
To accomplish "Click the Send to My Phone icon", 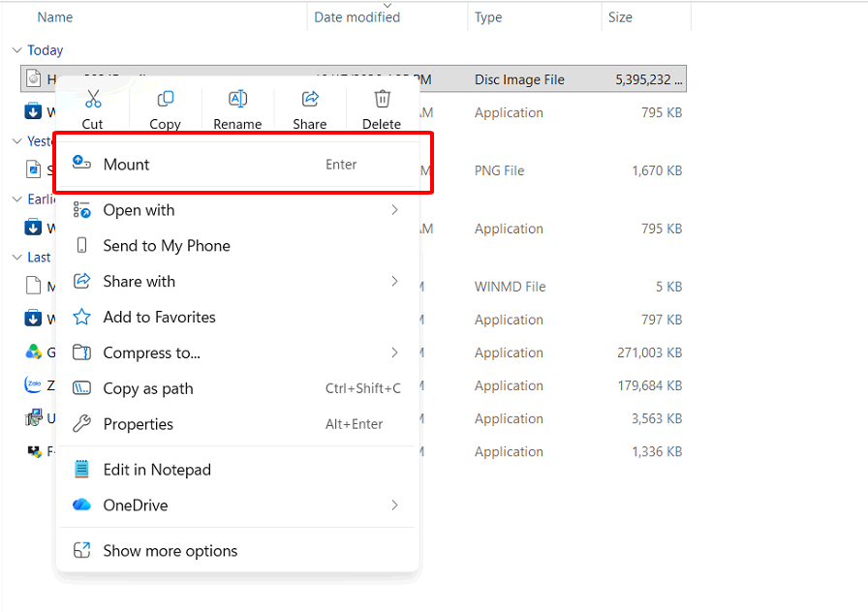I will click(x=82, y=245).
